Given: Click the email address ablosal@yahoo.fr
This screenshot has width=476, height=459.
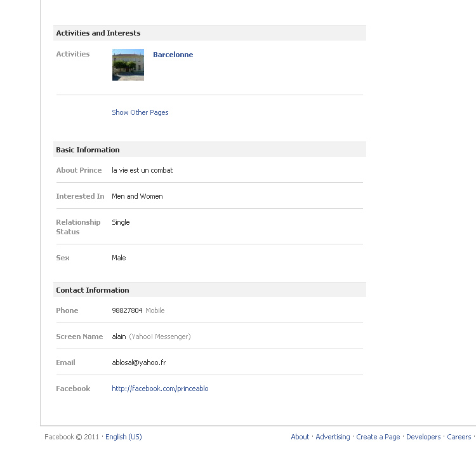Looking at the screenshot, I should click(x=139, y=363).
